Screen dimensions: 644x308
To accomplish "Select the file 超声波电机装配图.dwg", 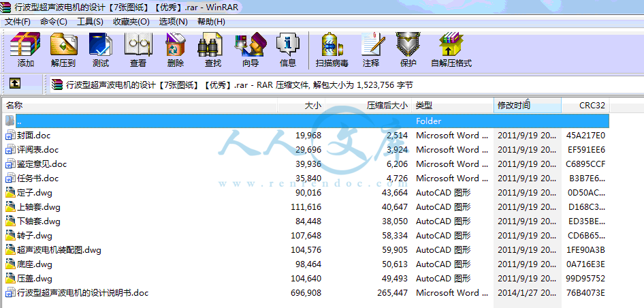I will 59,250.
